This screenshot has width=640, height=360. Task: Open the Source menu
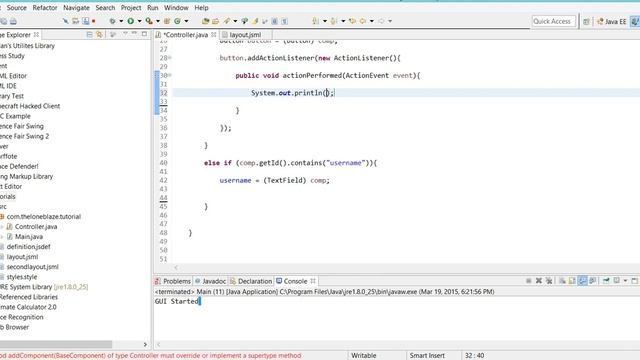[x=16, y=8]
